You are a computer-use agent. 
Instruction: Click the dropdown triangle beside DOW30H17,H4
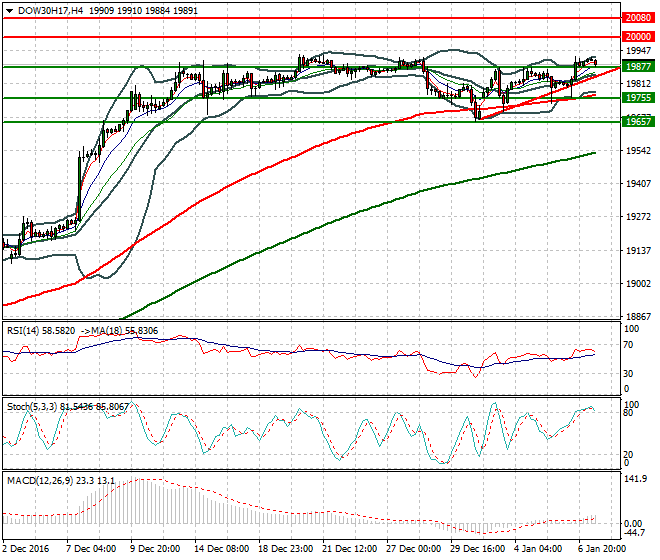10,11
